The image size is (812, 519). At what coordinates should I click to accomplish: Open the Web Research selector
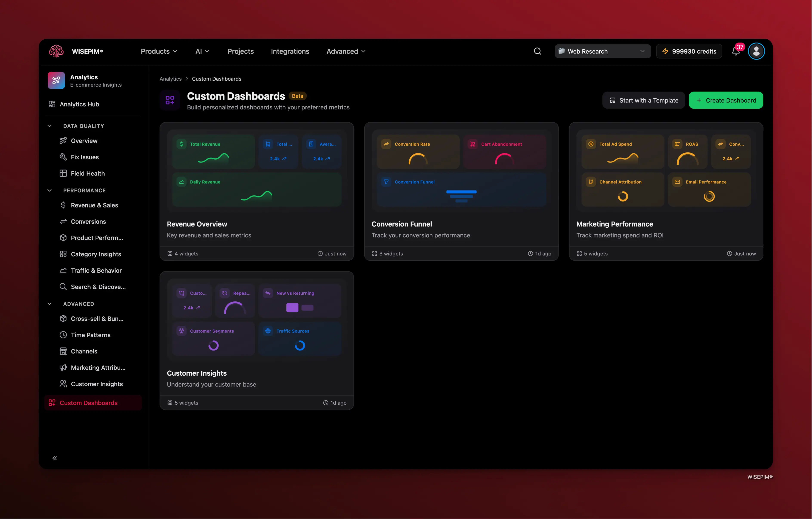(602, 51)
